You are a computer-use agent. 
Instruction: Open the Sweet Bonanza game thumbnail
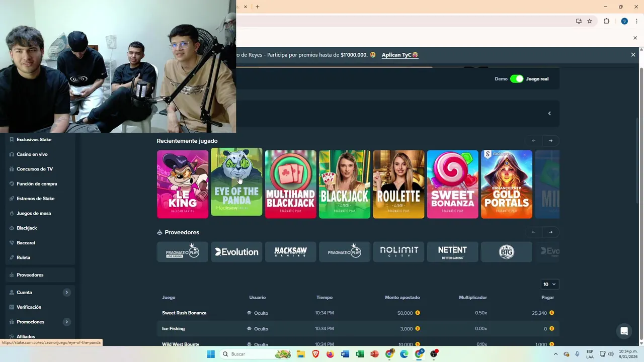point(453,184)
